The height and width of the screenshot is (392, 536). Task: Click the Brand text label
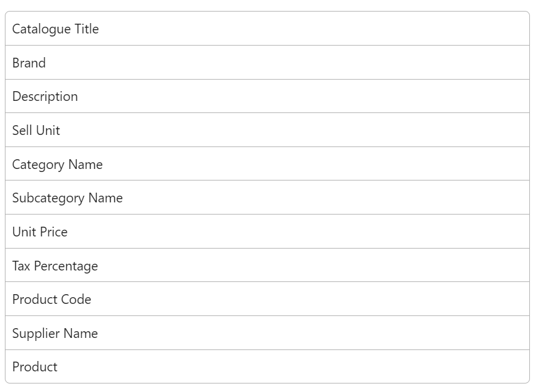pos(29,63)
